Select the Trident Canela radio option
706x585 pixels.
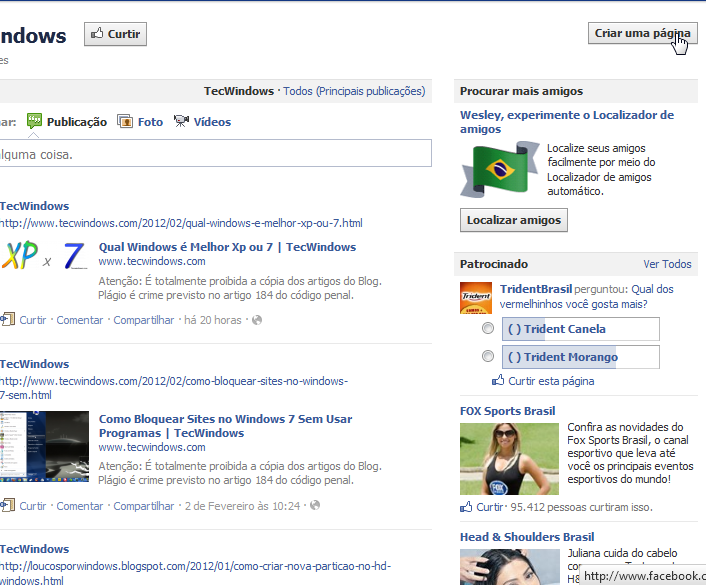pos(488,329)
